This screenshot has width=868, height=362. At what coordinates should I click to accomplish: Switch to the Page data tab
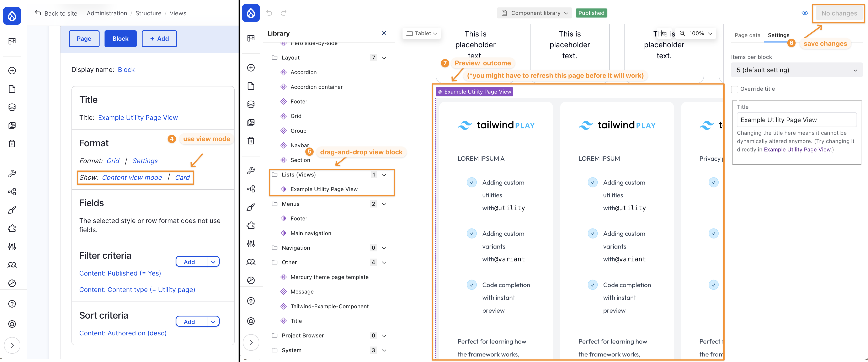click(747, 35)
